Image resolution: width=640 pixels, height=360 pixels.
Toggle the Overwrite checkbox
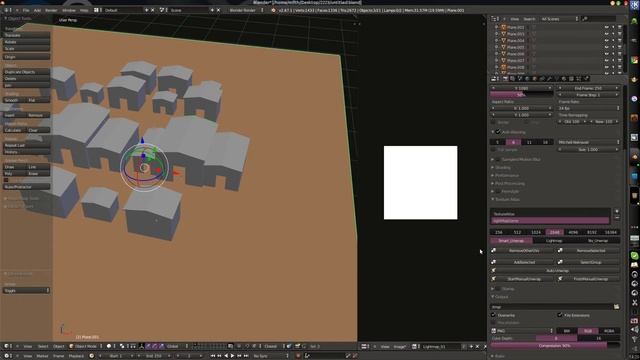[493, 315]
